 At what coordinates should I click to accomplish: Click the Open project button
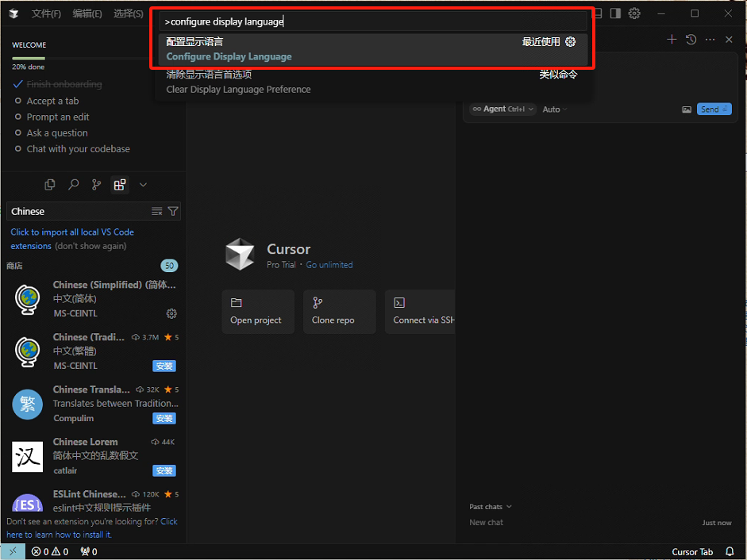pos(258,312)
